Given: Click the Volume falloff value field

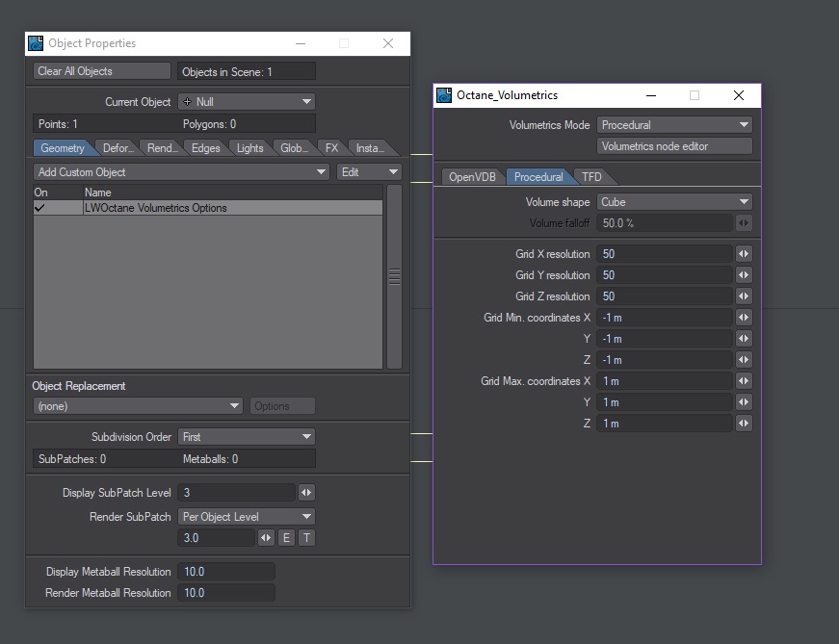Looking at the screenshot, I should point(664,223).
